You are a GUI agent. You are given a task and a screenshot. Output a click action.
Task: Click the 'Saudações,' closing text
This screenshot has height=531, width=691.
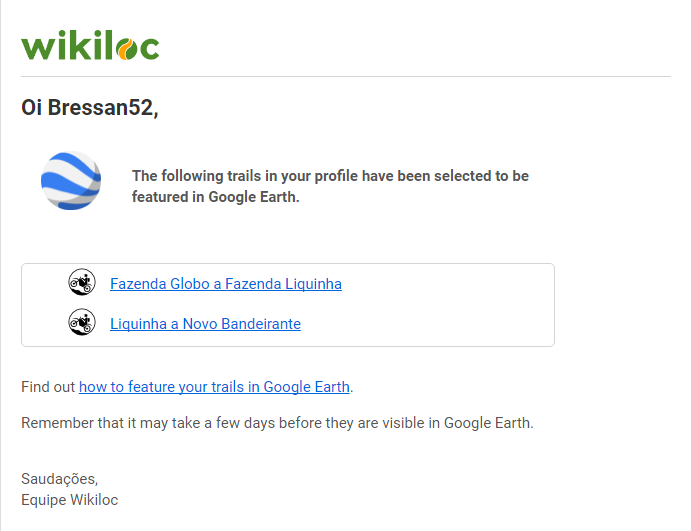click(x=59, y=479)
